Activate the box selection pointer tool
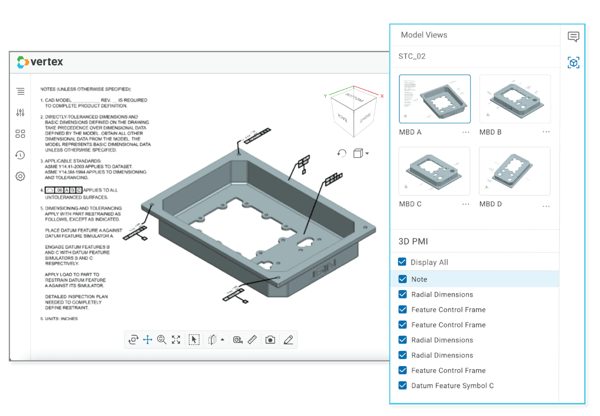Viewport: 600px width, 416px height. [x=194, y=339]
